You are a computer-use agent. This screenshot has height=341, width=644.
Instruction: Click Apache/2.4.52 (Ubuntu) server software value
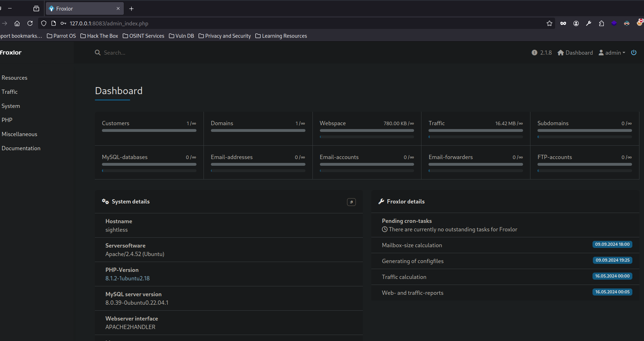pyautogui.click(x=135, y=254)
